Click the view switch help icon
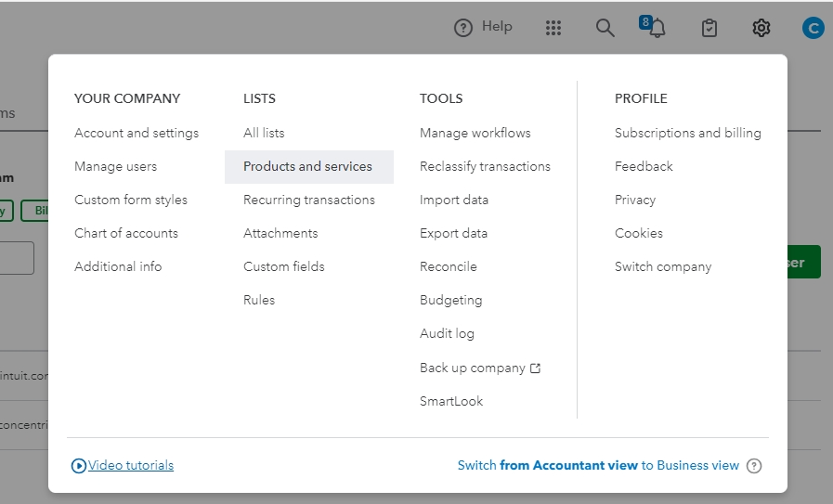 point(754,466)
